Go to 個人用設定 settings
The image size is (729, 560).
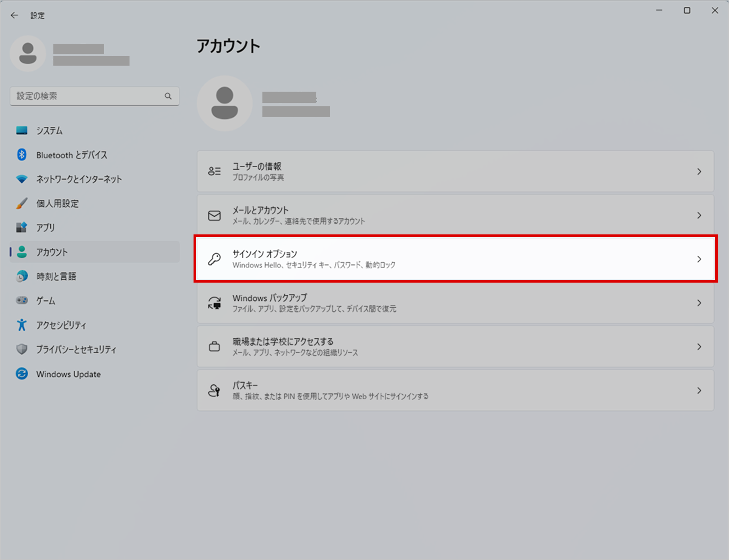click(x=58, y=204)
